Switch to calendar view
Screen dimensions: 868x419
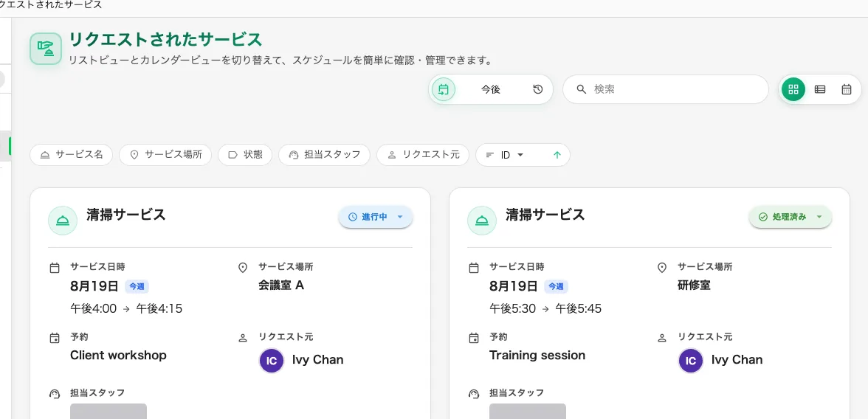point(847,89)
